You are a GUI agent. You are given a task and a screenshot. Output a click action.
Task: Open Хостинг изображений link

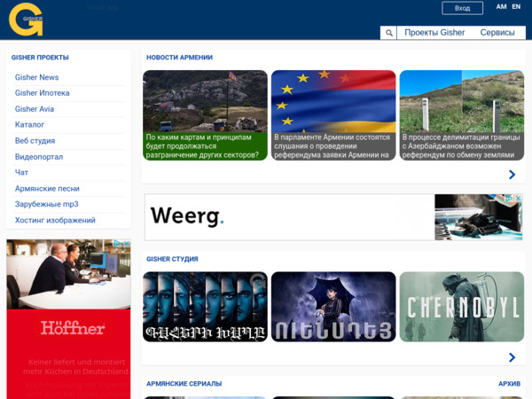tap(55, 220)
